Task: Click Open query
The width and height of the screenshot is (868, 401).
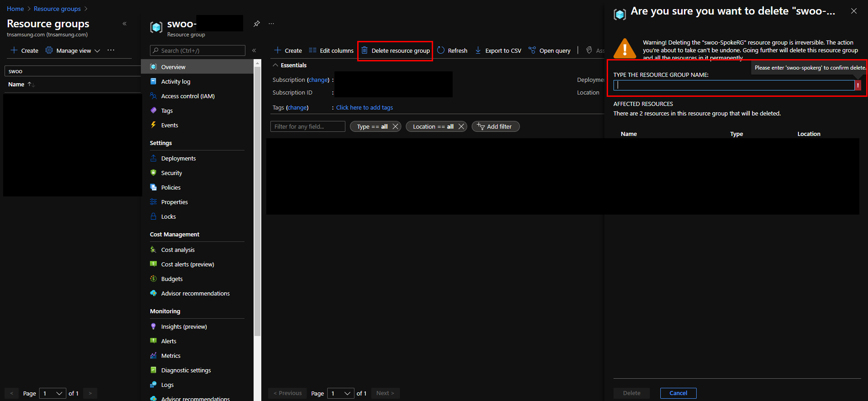Action: click(x=549, y=50)
